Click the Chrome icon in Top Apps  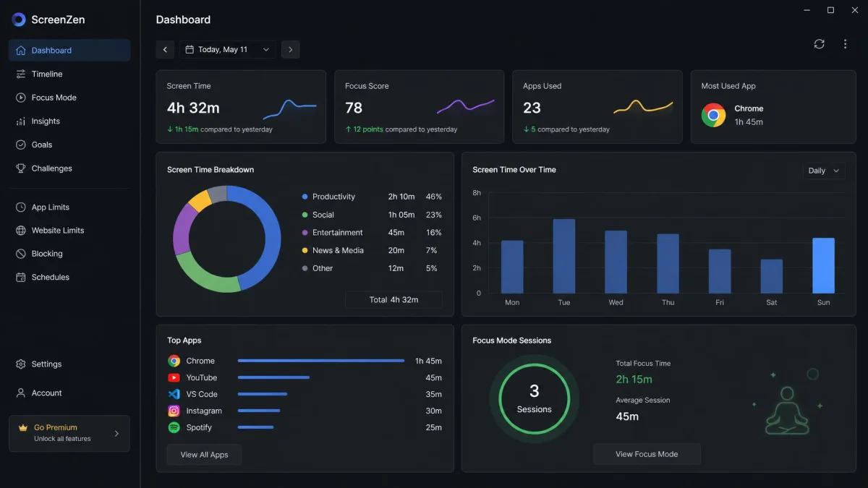(174, 361)
